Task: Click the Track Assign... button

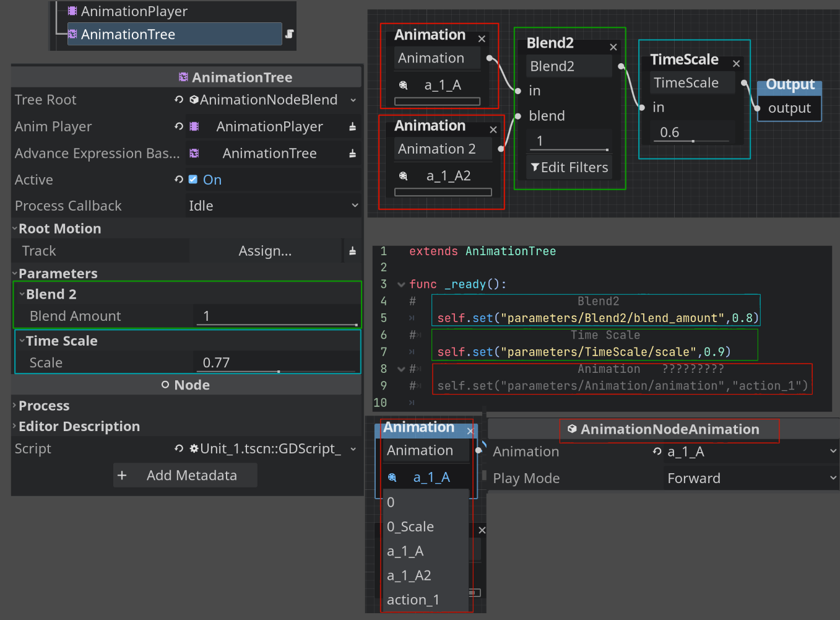Action: (x=265, y=251)
